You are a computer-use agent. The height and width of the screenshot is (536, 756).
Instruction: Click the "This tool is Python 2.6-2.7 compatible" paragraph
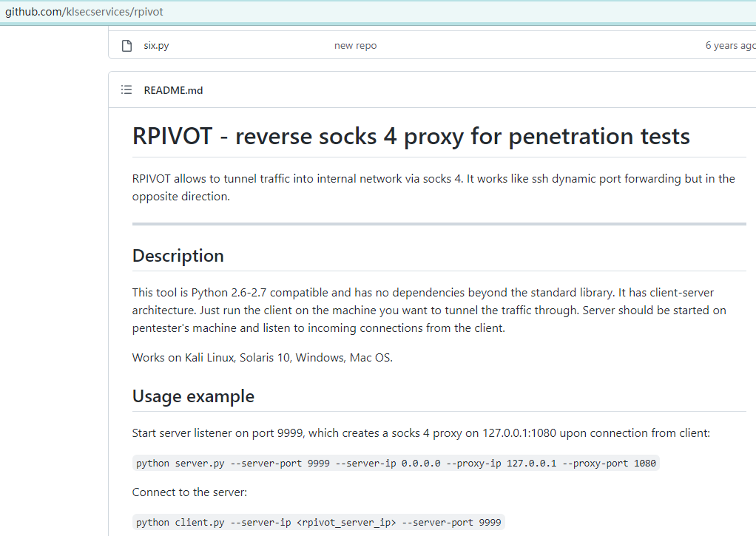click(x=429, y=310)
